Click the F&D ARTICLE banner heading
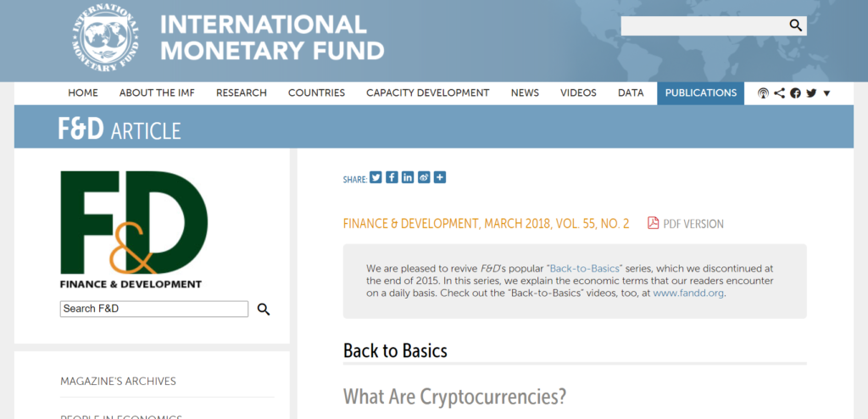This screenshot has height=419, width=868. (x=120, y=128)
